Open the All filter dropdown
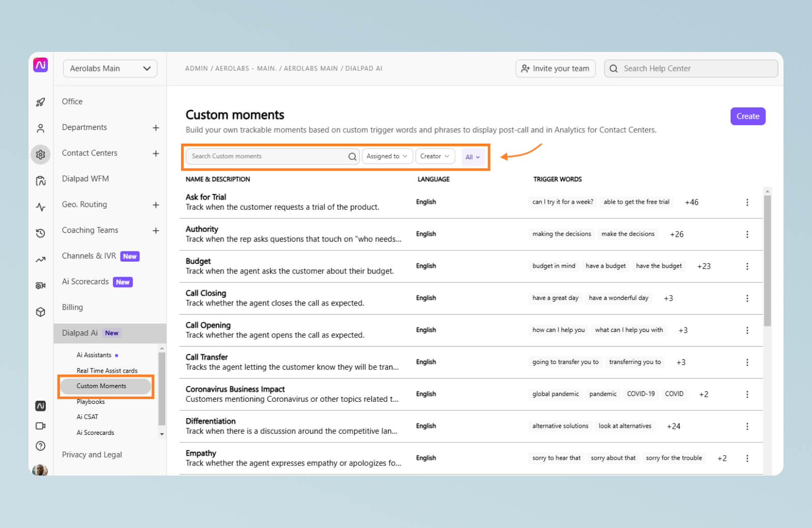Screen dimensions: 812x528 [473, 157]
